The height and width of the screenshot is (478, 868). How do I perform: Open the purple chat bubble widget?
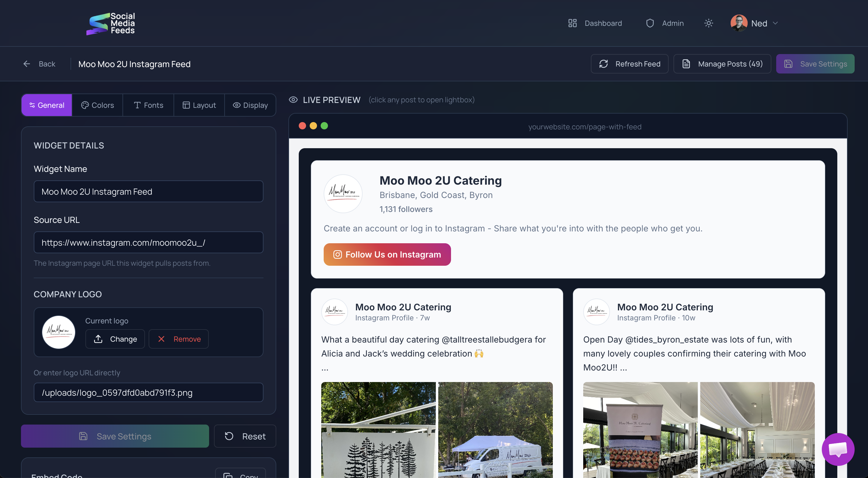(838, 450)
